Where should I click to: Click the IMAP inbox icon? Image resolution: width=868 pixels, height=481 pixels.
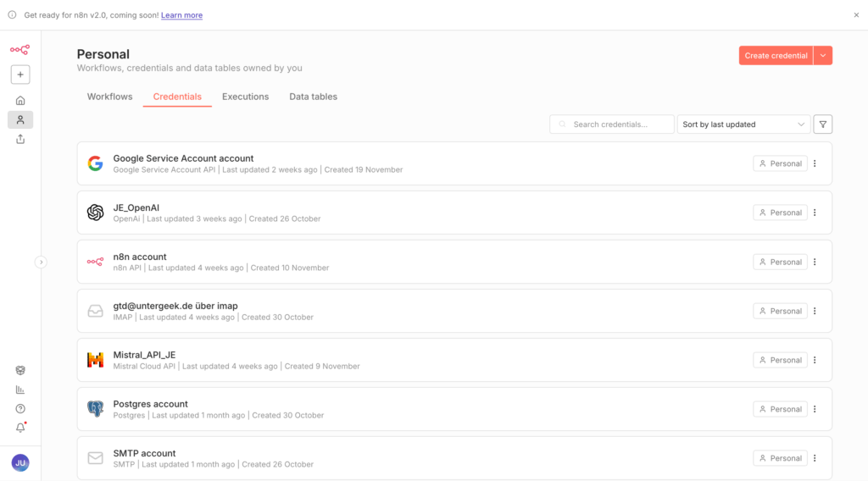(x=95, y=311)
